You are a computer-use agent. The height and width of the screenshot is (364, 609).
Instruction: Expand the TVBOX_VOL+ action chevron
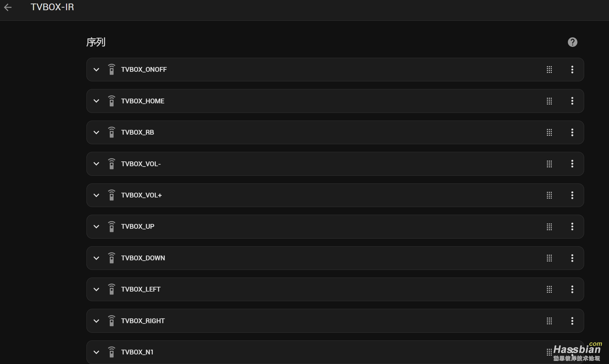pyautogui.click(x=96, y=195)
